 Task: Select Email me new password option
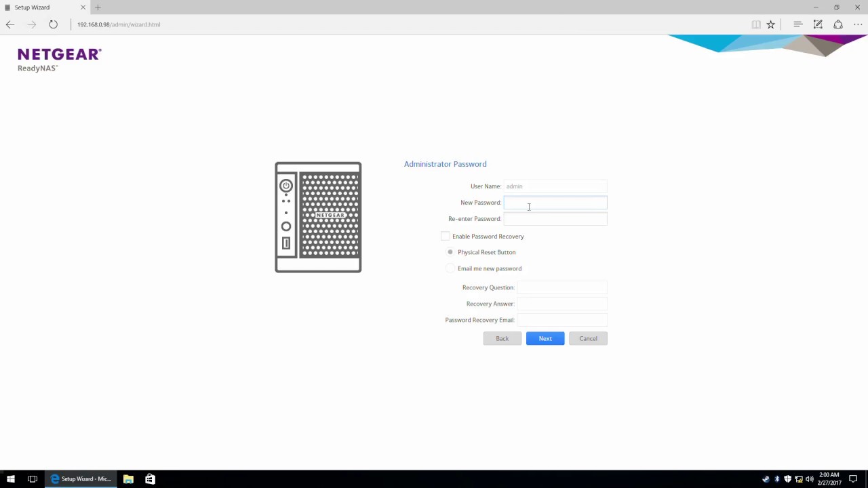450,268
